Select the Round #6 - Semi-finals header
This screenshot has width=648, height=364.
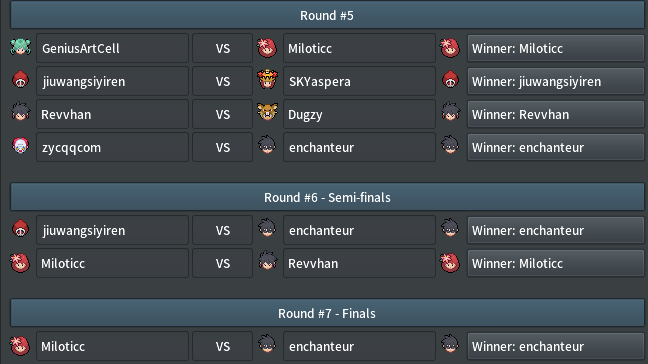click(x=327, y=197)
